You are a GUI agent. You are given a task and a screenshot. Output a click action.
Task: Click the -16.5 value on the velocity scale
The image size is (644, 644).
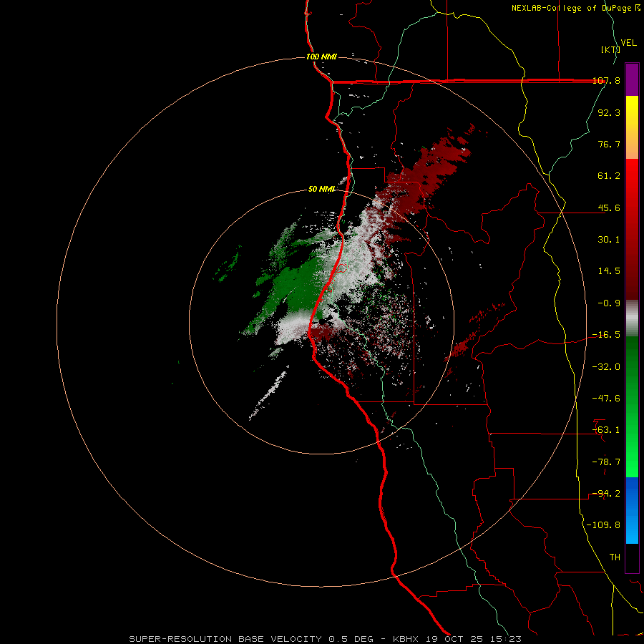[x=607, y=335]
